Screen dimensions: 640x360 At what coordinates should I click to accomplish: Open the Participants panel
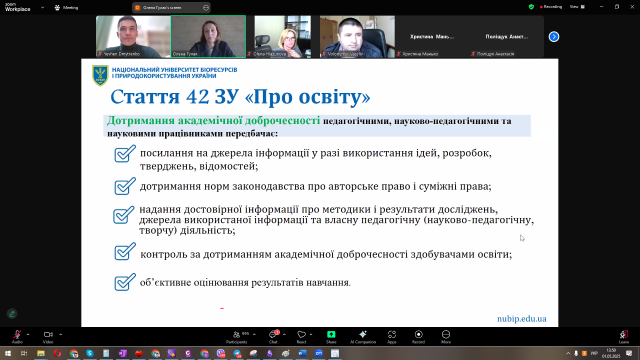click(x=237, y=336)
